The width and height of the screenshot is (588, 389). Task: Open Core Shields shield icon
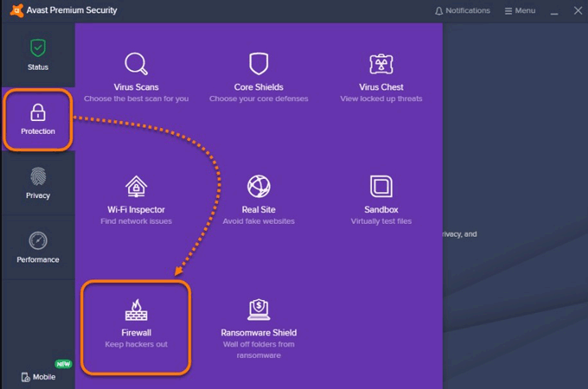(x=259, y=65)
